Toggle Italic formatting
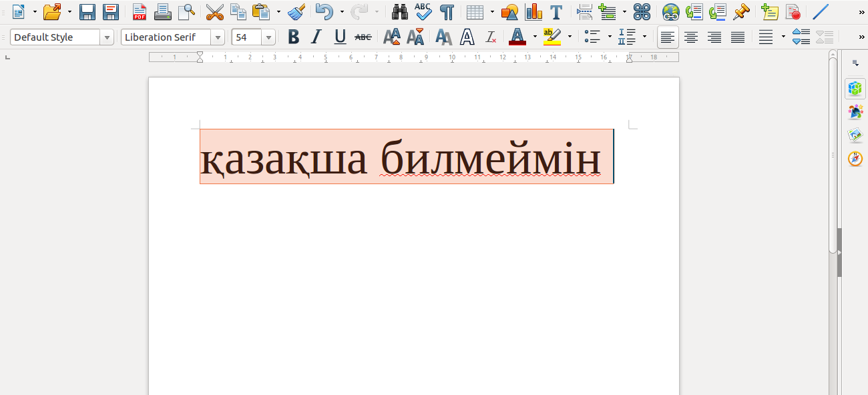Image resolution: width=868 pixels, height=395 pixels. [316, 37]
